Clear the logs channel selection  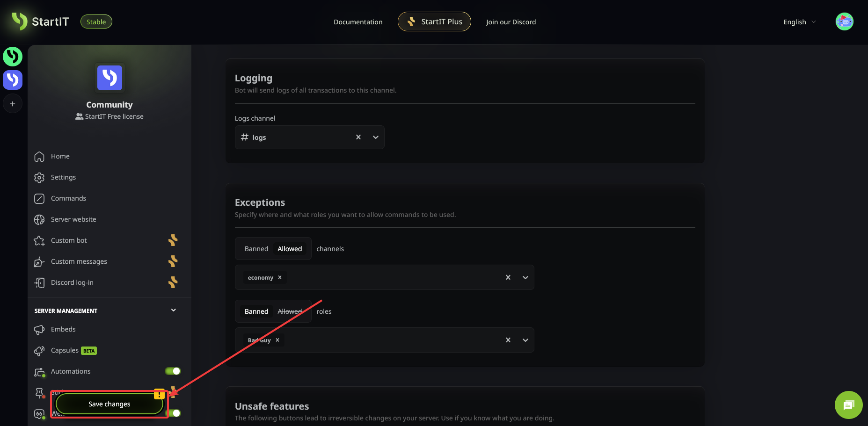[358, 137]
